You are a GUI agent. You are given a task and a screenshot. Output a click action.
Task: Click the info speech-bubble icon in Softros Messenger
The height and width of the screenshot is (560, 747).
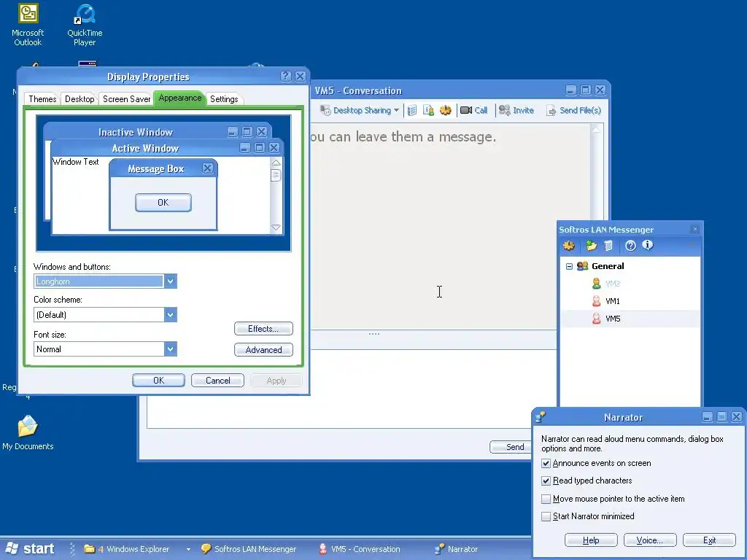pos(648,245)
